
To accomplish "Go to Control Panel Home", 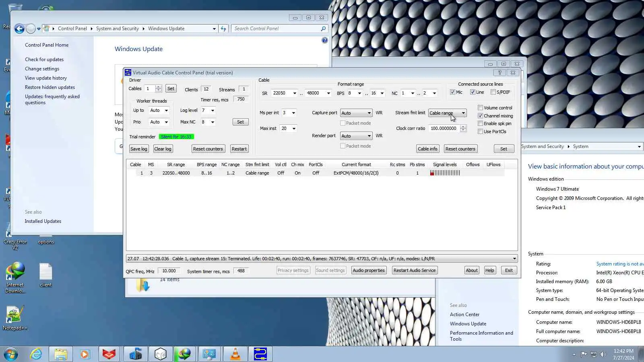I will click(47, 45).
